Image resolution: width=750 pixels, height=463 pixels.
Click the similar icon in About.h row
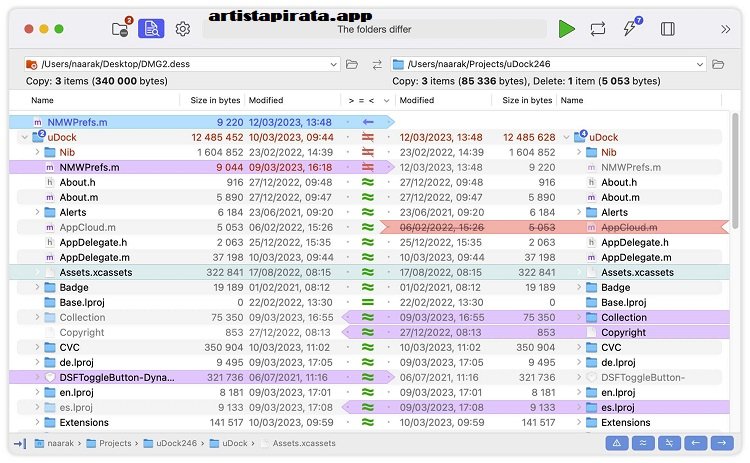(368, 182)
